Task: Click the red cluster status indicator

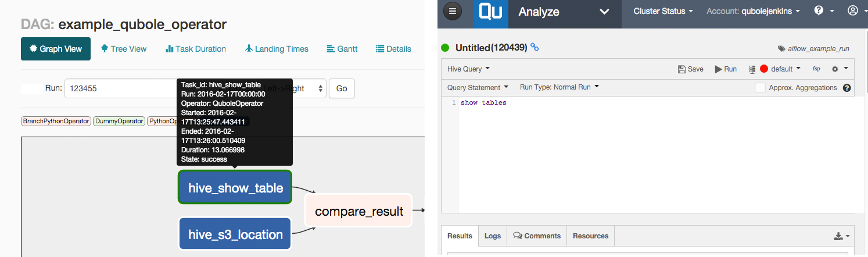Action: tap(764, 69)
